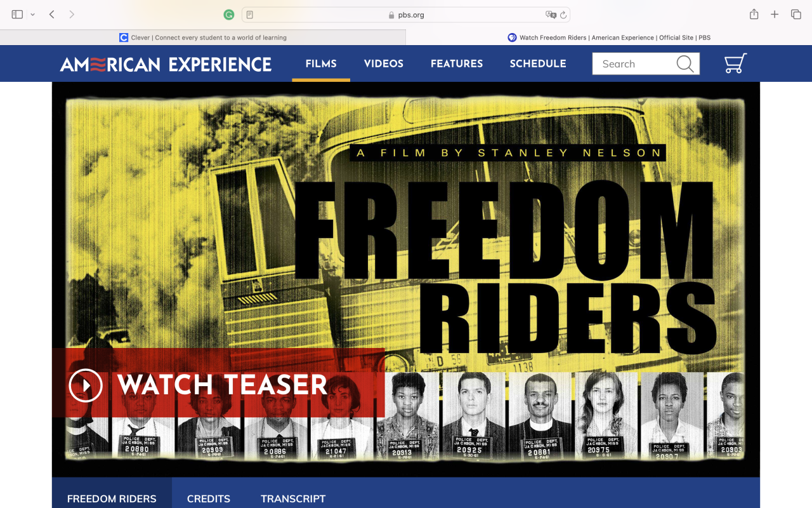The height and width of the screenshot is (508, 812).
Task: Open the SCHEDULE menu item
Action: coord(538,63)
